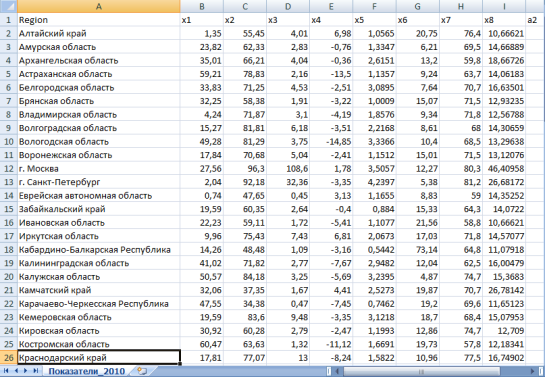This screenshot has height=377, width=546.
Task: Select the Алтайский край cell
Action: 99,33
